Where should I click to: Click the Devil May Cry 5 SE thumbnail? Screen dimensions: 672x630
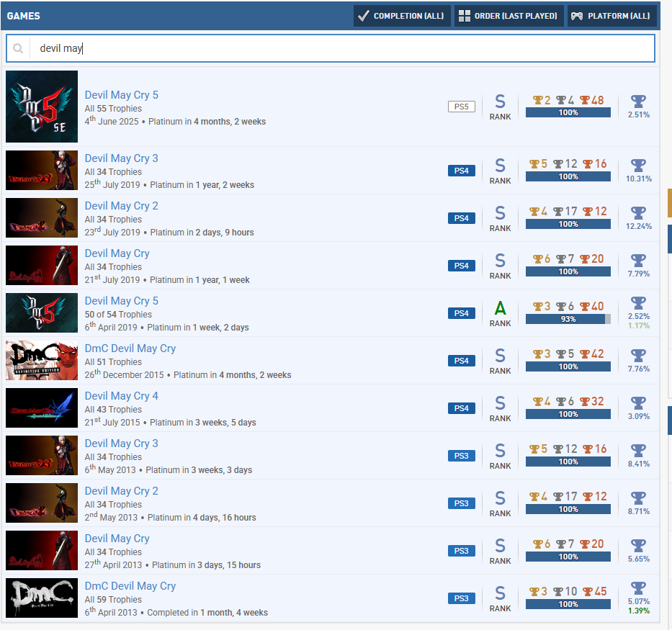click(42, 107)
